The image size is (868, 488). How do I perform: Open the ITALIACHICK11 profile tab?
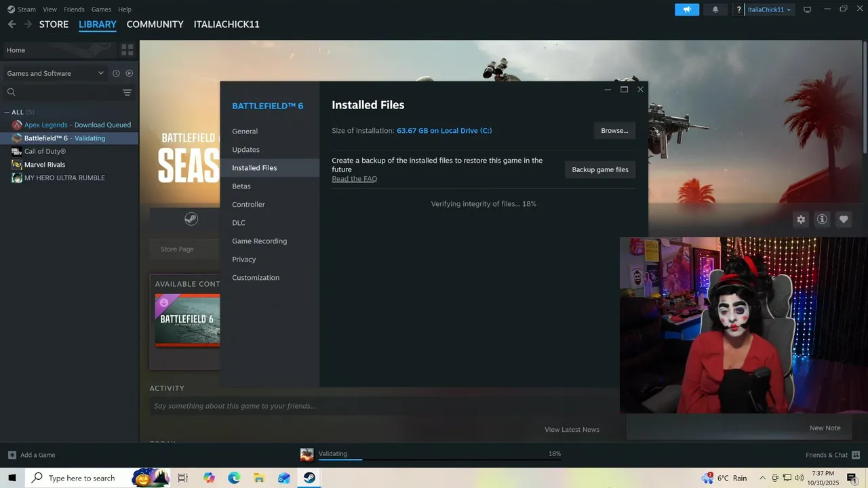(x=226, y=24)
